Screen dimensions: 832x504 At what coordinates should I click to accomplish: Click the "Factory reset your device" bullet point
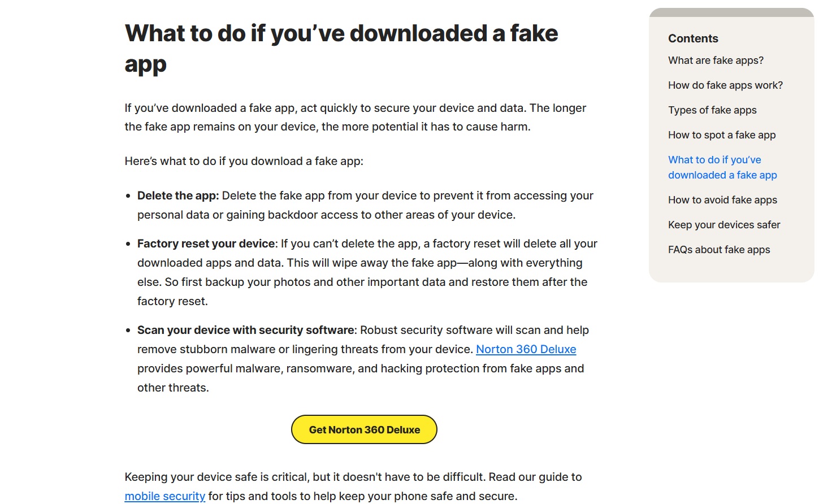[205, 244]
